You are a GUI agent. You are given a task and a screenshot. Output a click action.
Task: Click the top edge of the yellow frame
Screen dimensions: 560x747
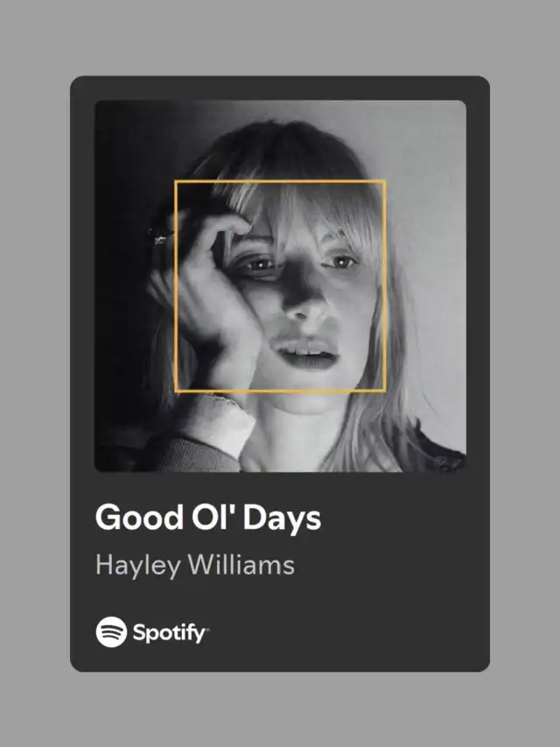280,181
